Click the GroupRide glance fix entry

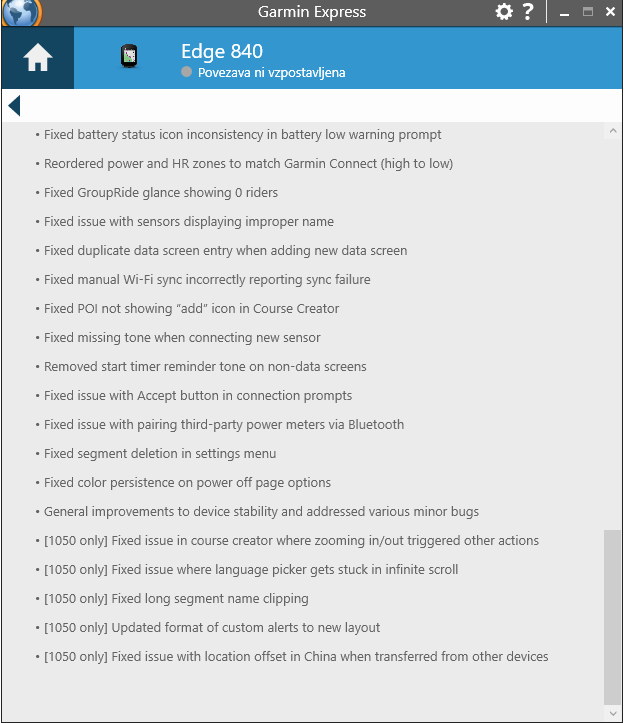[x=161, y=192]
